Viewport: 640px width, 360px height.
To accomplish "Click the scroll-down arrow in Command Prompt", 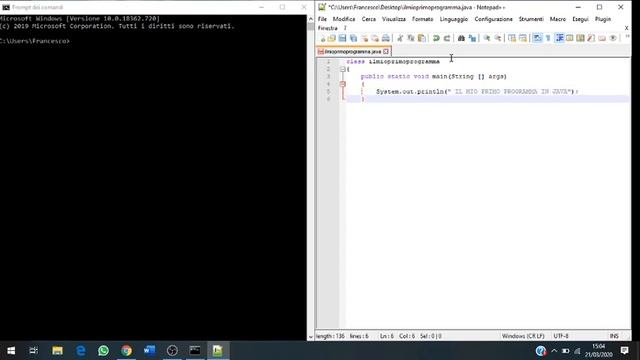I will tap(311, 337).
